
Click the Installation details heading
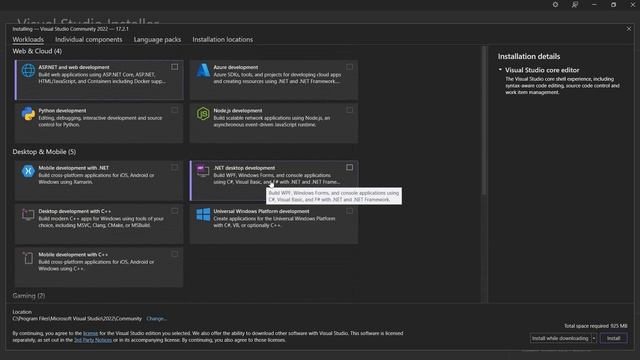tap(529, 56)
